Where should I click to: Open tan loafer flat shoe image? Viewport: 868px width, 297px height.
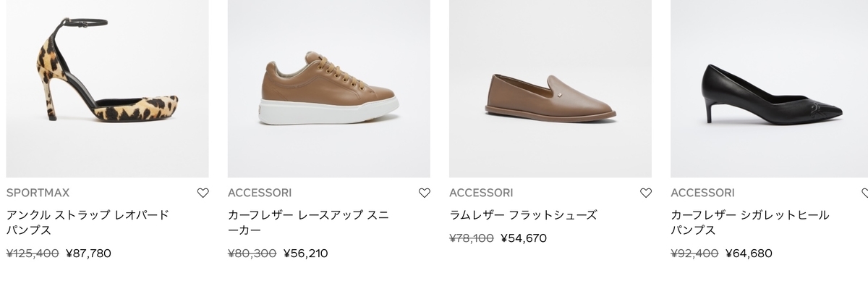550,88
